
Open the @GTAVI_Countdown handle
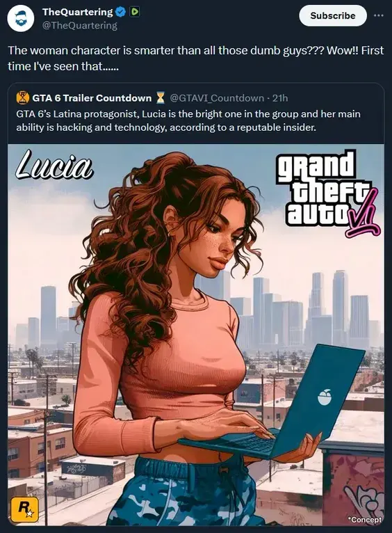(x=217, y=98)
